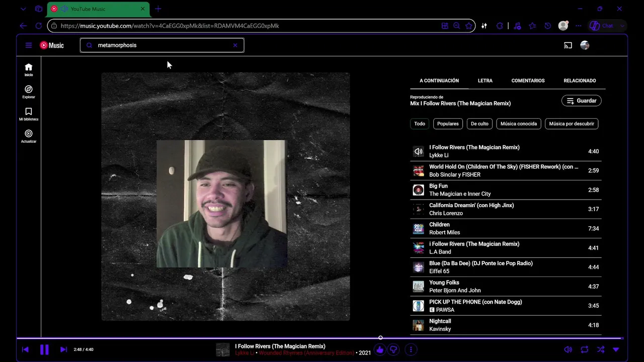Toggle repeat mode in the player bar

[x=584, y=349]
